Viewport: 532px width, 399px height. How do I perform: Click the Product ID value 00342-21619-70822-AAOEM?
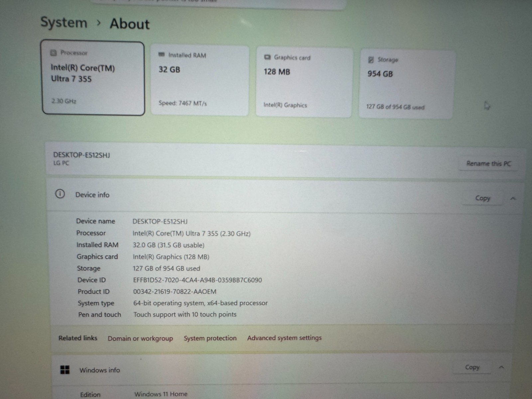175,292
